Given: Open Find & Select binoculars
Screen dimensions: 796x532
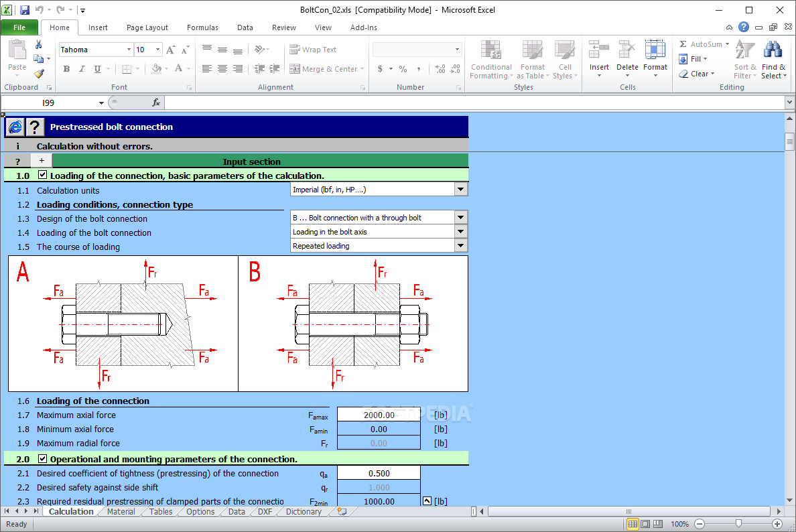Looking at the screenshot, I should 773,60.
